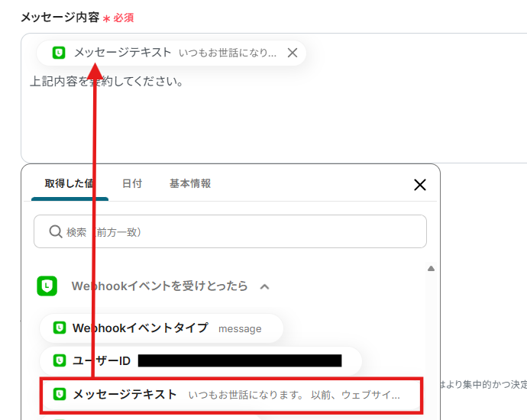Screen dimensions: 527x420
Task: Click the large LINE icon beside Webhookイベントを受けとったら
Action: tap(47, 286)
